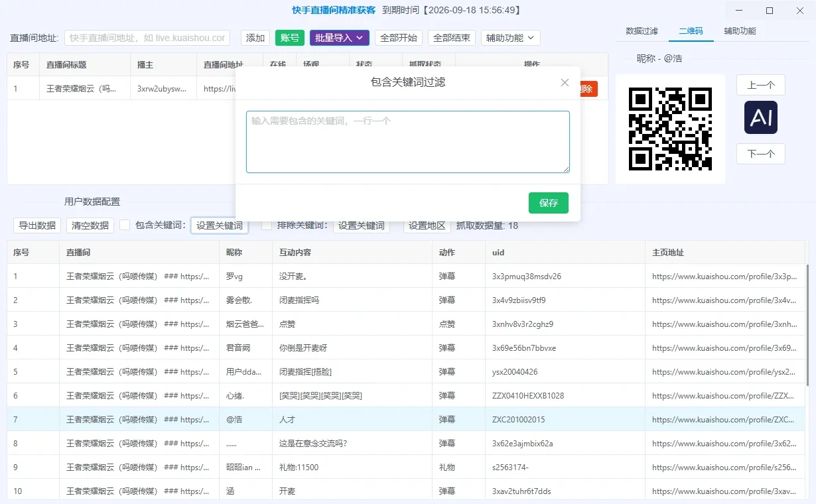Click the 动作 column header
The width and height of the screenshot is (816, 504).
458,253
